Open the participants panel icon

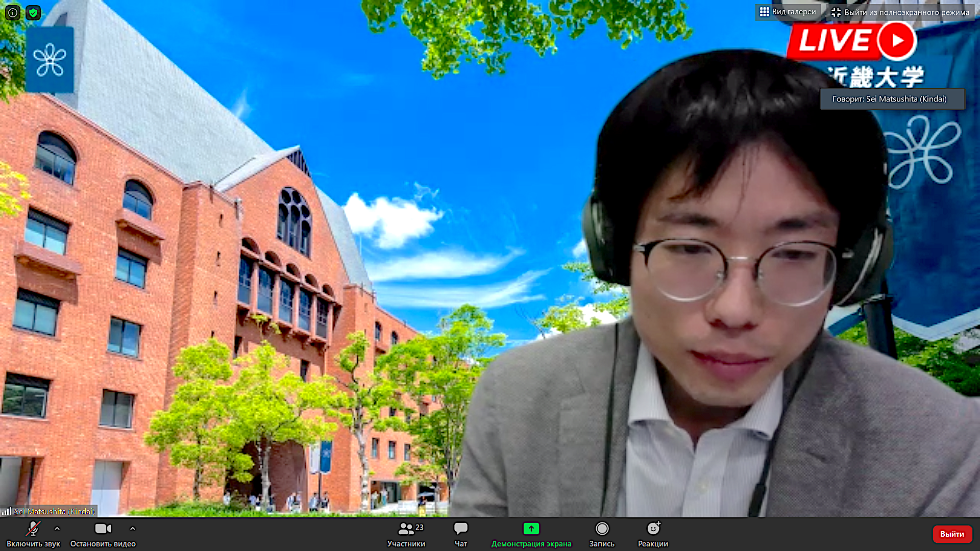[x=406, y=529]
